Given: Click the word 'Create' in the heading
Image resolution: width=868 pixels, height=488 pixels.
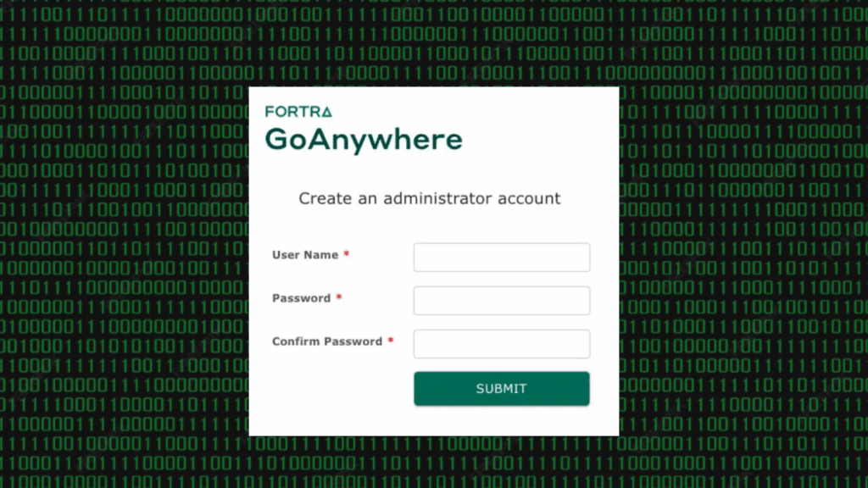Looking at the screenshot, I should [x=323, y=198].
